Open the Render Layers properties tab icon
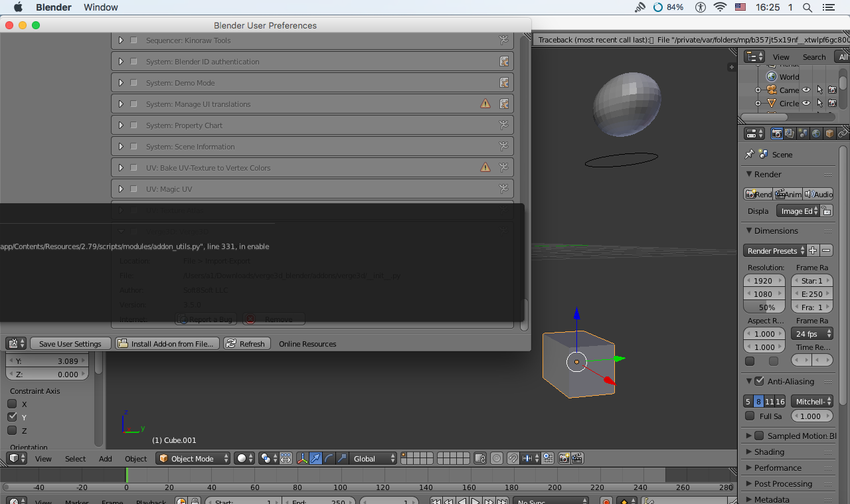 790,133
